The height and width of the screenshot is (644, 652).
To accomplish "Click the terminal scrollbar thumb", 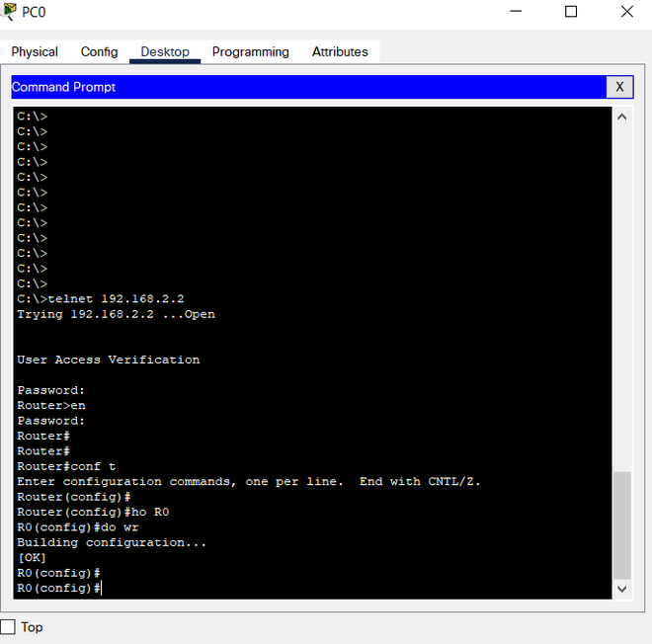I will tap(621, 523).
